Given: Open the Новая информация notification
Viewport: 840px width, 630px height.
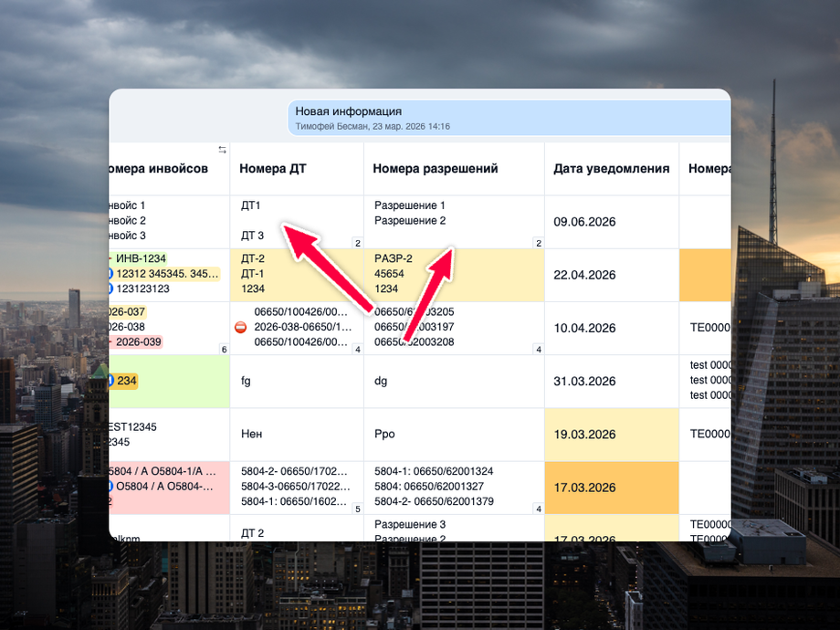Looking at the screenshot, I should (509, 118).
